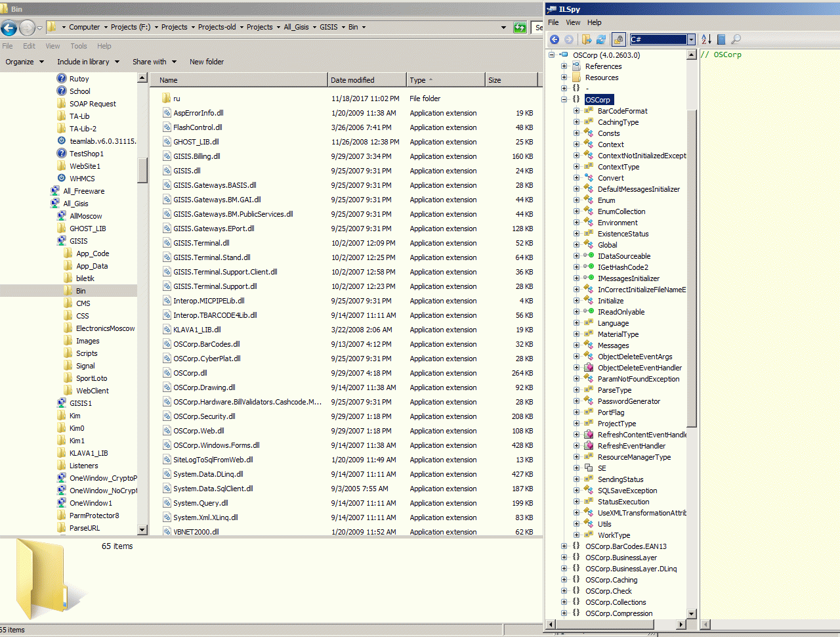Screen dimensions: 840x637
Task: Open the Tools menu in Explorer
Action: coord(79,46)
